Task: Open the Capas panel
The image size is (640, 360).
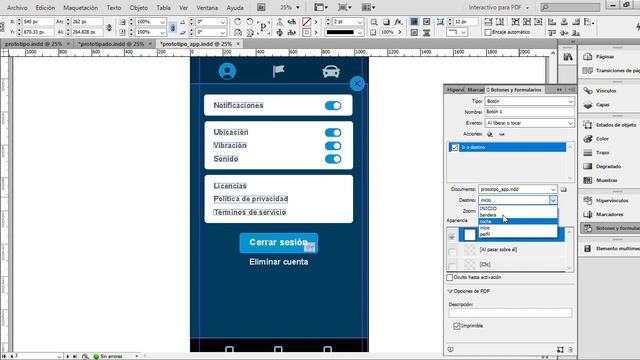Action: [597, 105]
